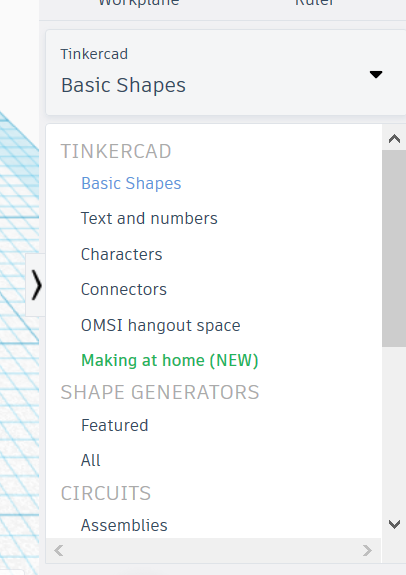Click the scroll up arrow in list

pyautogui.click(x=394, y=139)
